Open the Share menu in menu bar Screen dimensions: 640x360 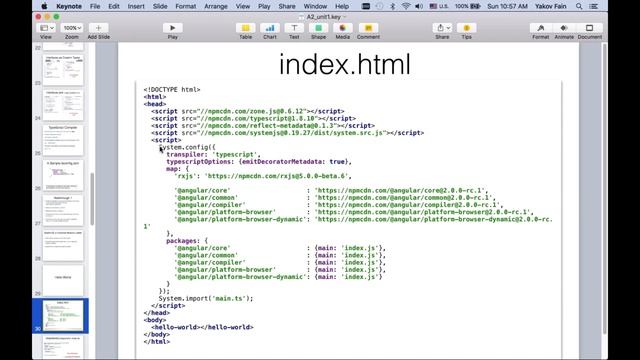pyautogui.click(x=287, y=6)
